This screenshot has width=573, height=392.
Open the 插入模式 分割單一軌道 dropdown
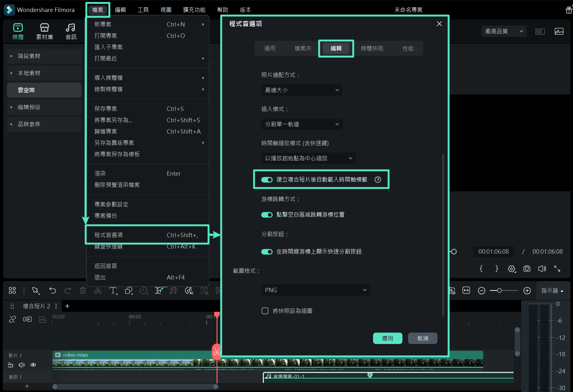point(301,124)
